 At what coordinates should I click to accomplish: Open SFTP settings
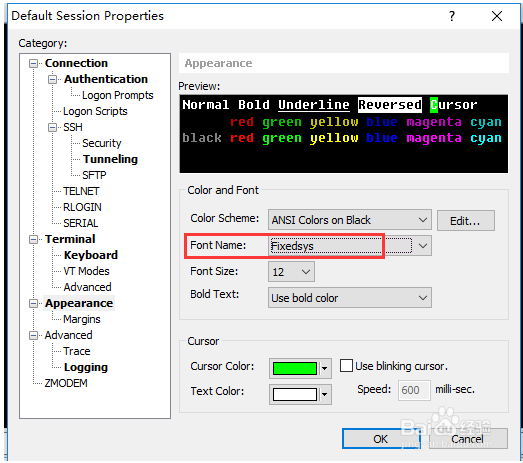pyautogui.click(x=94, y=175)
